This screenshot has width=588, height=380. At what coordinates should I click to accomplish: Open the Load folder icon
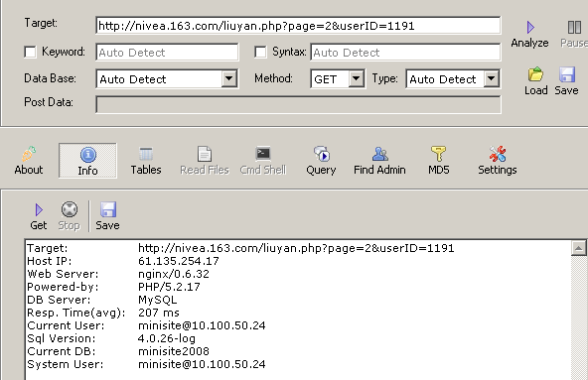(536, 74)
